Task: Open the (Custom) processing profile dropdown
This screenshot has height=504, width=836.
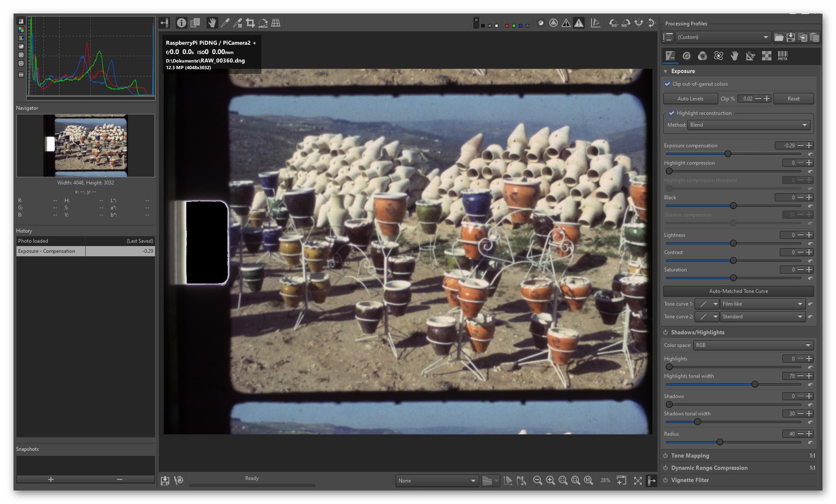Action: pyautogui.click(x=723, y=37)
